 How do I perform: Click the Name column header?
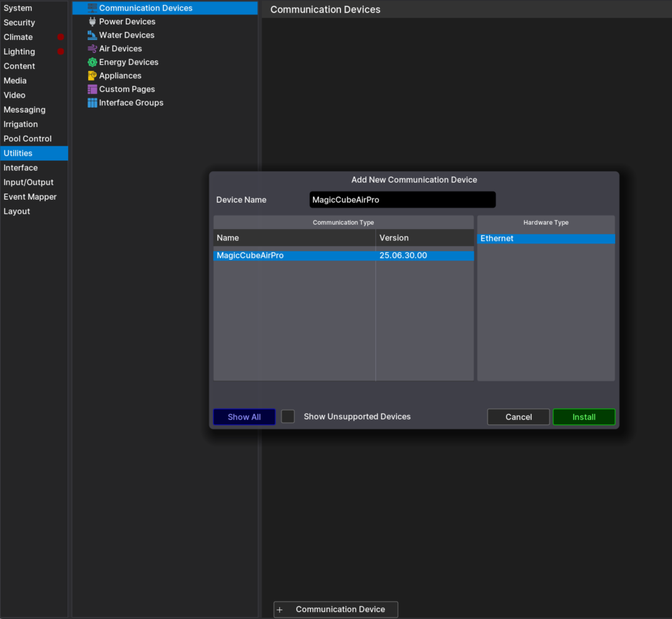(295, 238)
